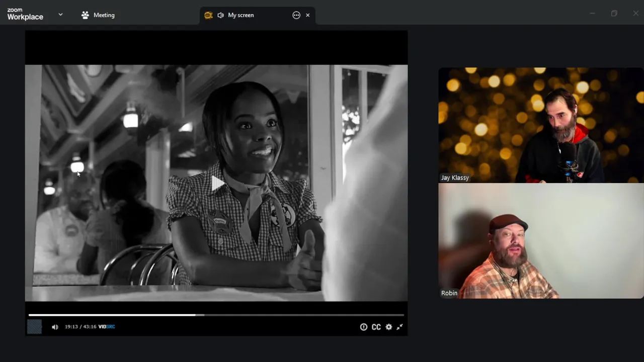This screenshot has height=362, width=644.
Task: Click the 19:13 / 43:16 time display
Action: [80, 327]
